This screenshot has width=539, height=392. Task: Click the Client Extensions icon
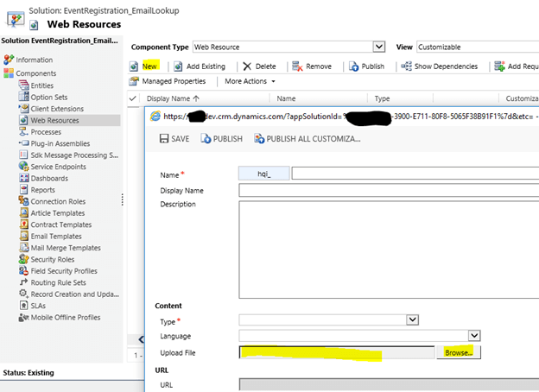(23, 108)
